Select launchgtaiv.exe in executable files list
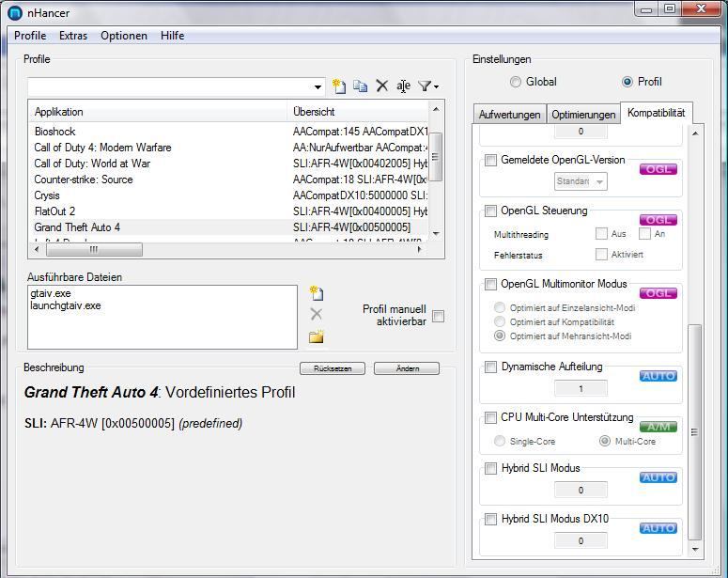This screenshot has height=578, width=728. click(66, 305)
